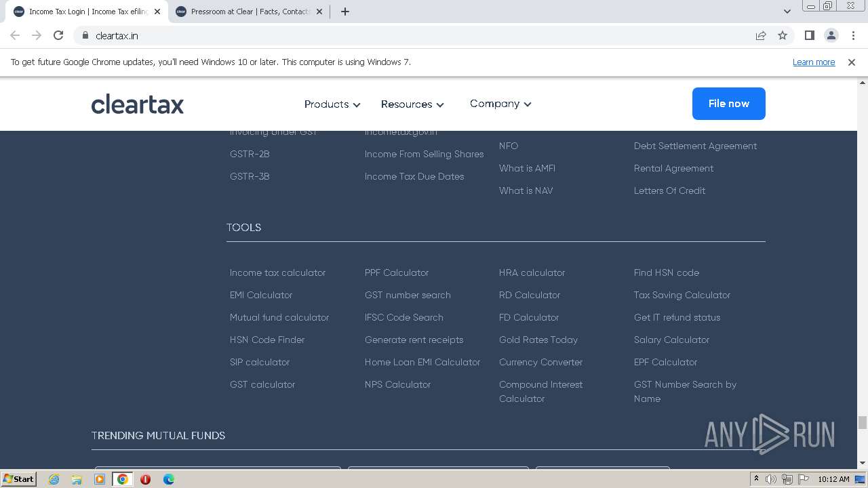Open the NPS Calculator link
868x488 pixels.
[398, 384]
